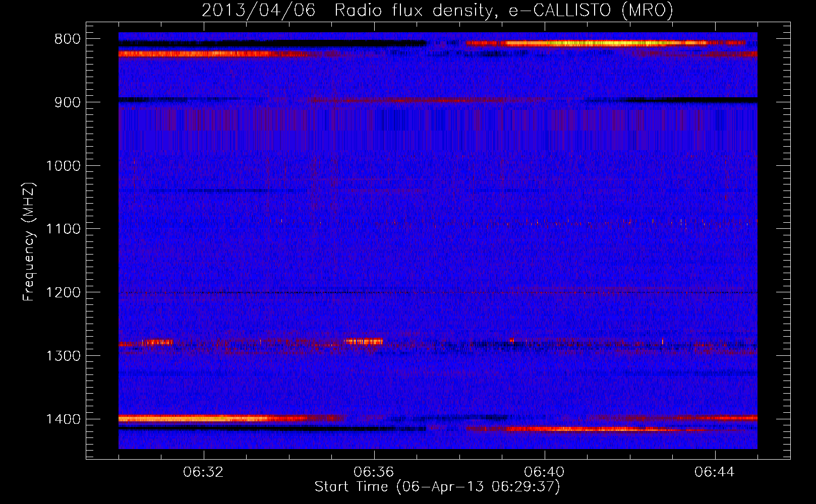This screenshot has width=816, height=504.
Task: Select the 1000 frequency tick label
Action: tap(63, 166)
